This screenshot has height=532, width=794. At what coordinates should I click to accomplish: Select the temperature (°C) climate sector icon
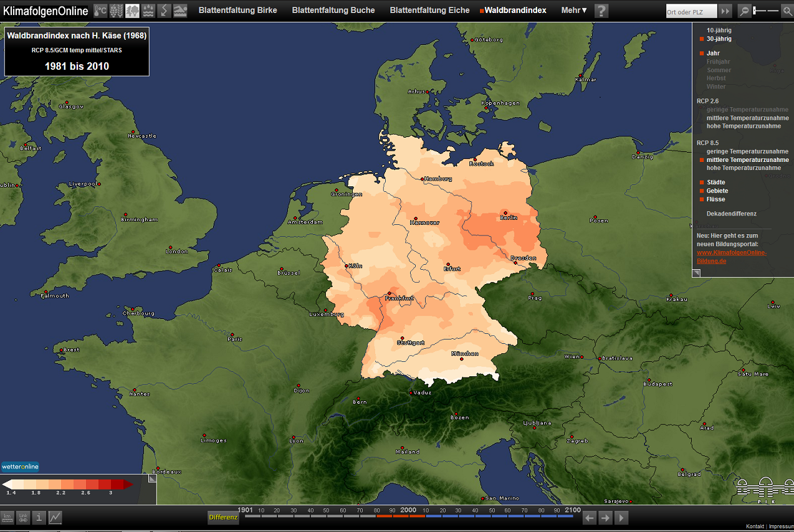(100, 11)
